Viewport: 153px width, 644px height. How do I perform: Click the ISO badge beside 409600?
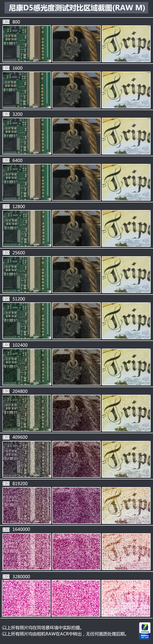coord(6,437)
